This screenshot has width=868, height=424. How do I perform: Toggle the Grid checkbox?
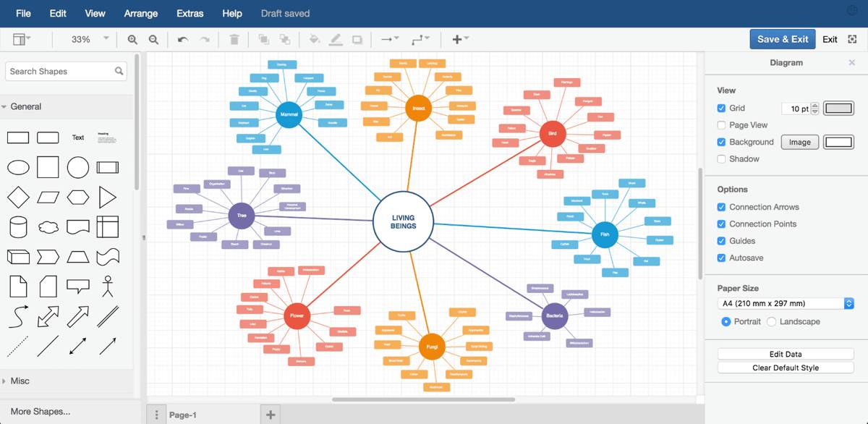(721, 108)
